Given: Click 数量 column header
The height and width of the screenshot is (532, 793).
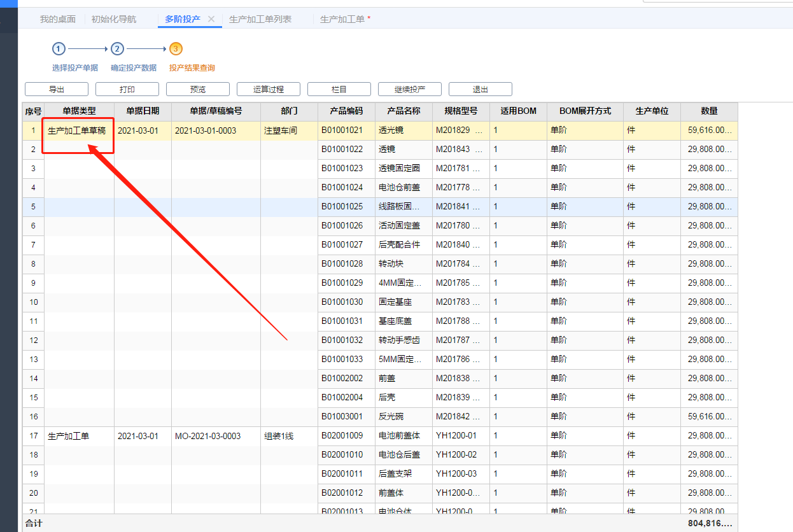Looking at the screenshot, I should pos(710,111).
